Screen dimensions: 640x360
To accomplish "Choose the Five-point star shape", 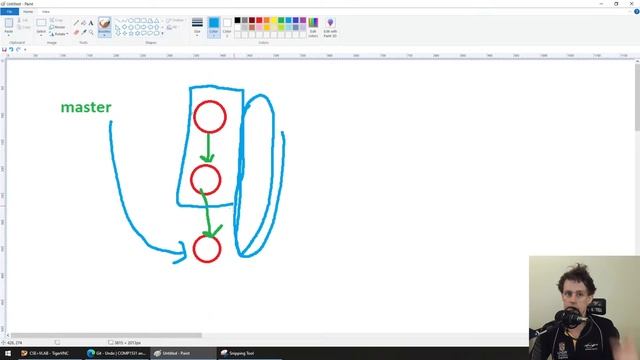I will pos(131,33).
